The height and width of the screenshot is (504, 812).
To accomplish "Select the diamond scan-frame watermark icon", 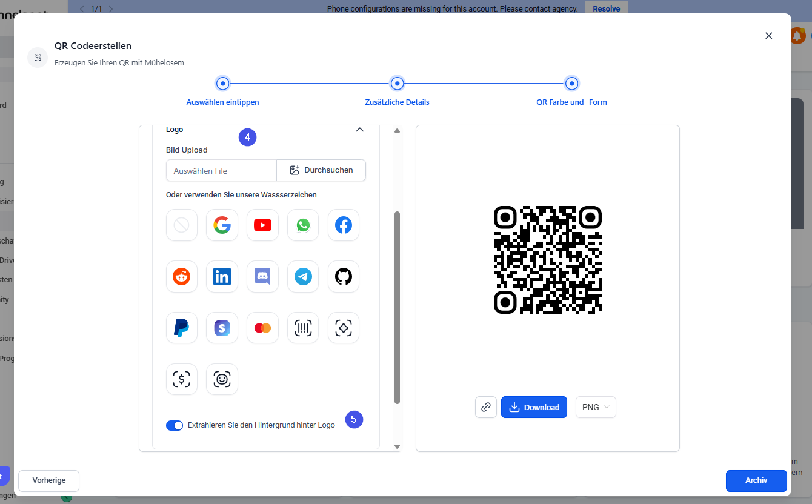I will tap(344, 328).
